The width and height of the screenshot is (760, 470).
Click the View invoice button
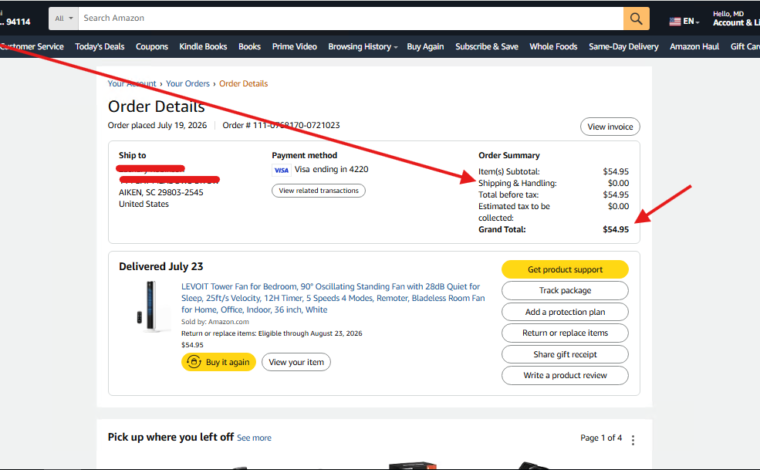click(x=610, y=126)
